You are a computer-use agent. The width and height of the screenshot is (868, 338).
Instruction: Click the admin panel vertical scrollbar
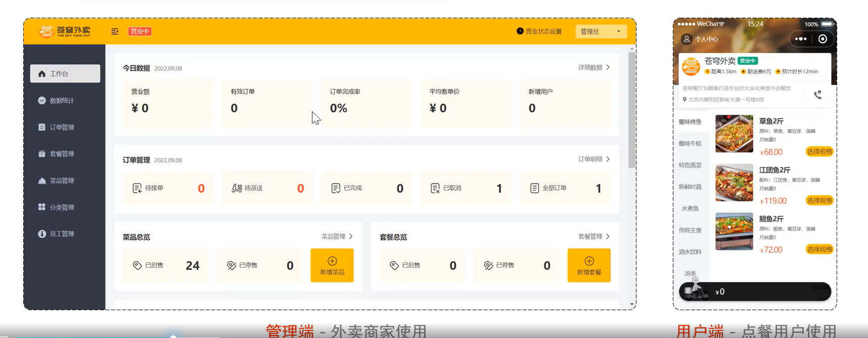[632, 110]
